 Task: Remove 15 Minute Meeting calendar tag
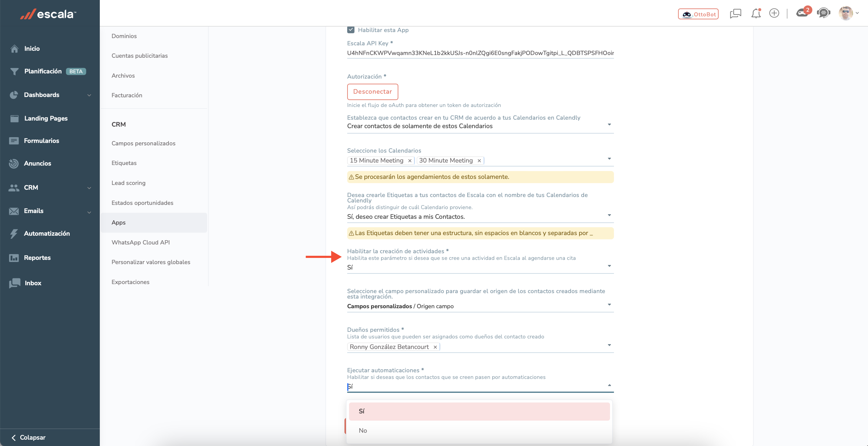(410, 161)
